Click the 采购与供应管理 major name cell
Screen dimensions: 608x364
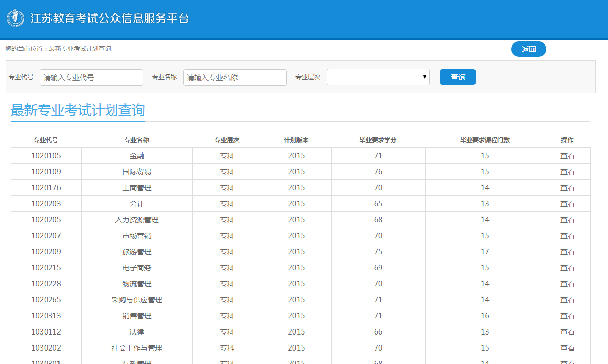point(137,300)
